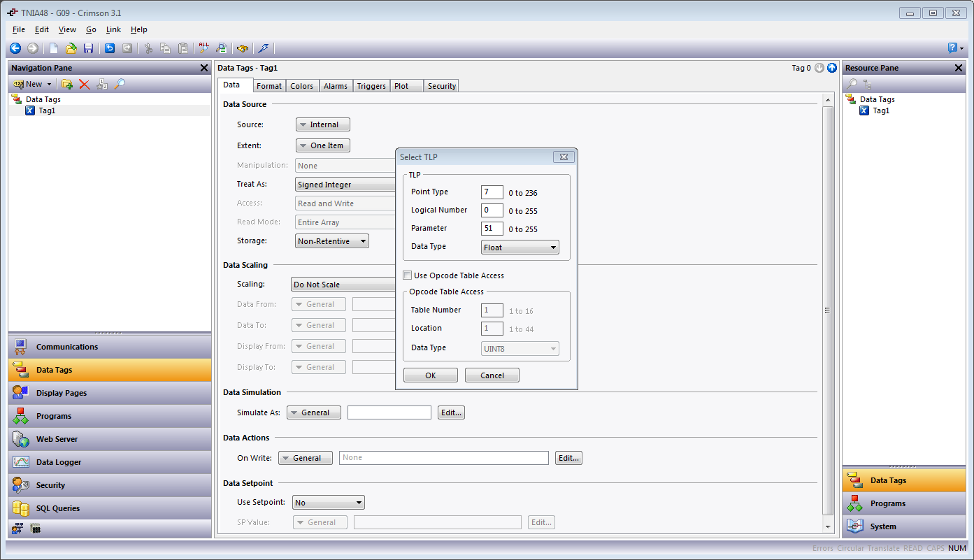
Task: Close the Select TLP dialog
Action: tap(564, 157)
